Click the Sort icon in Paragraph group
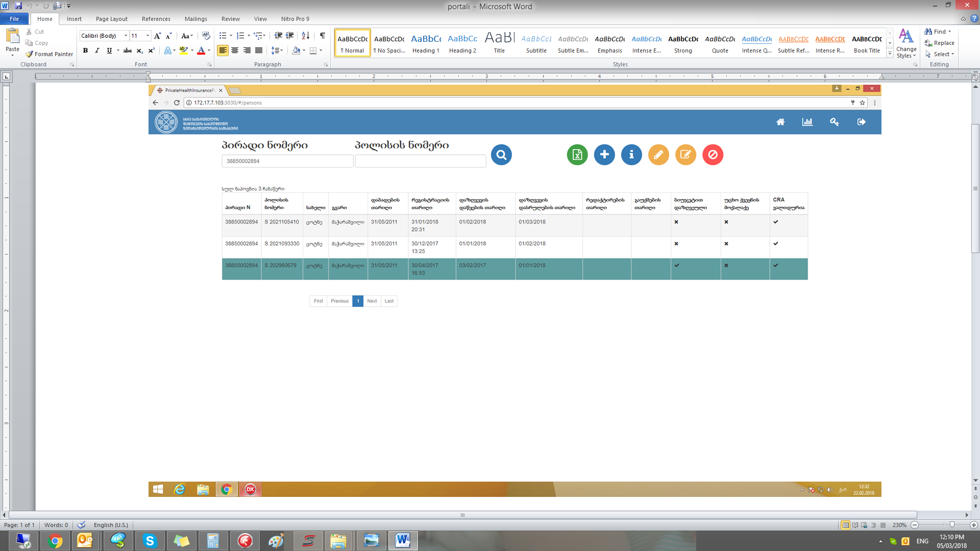980x551 pixels. (305, 36)
